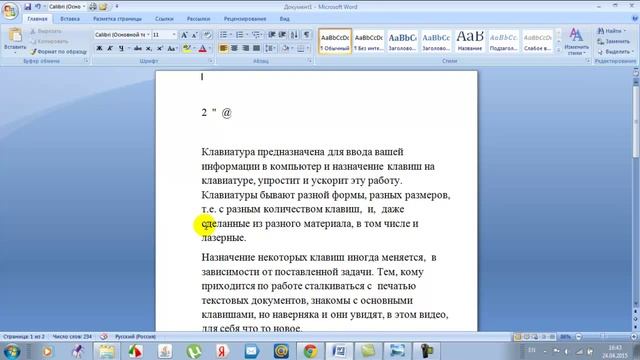Toggle Italic (К) formatting

[x=110, y=49]
